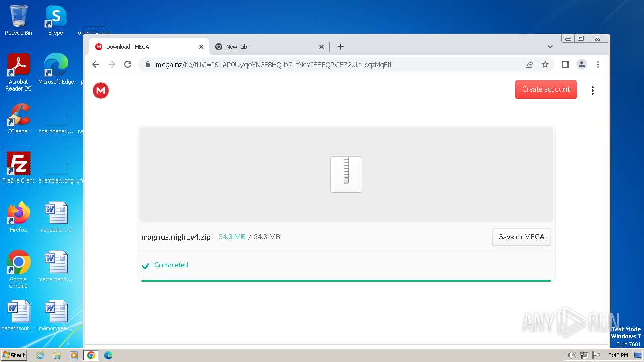The height and width of the screenshot is (362, 644).
Task: Click the site lock icon in address bar
Action: coord(148,64)
